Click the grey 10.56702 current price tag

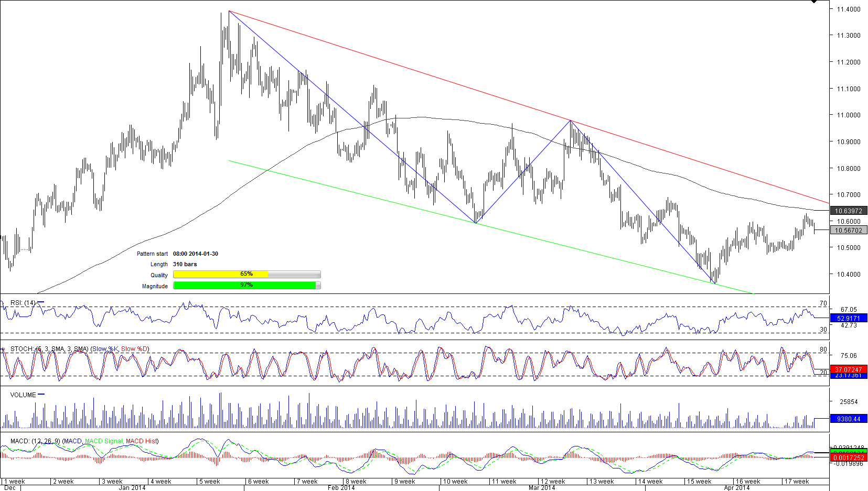pyautogui.click(x=848, y=230)
